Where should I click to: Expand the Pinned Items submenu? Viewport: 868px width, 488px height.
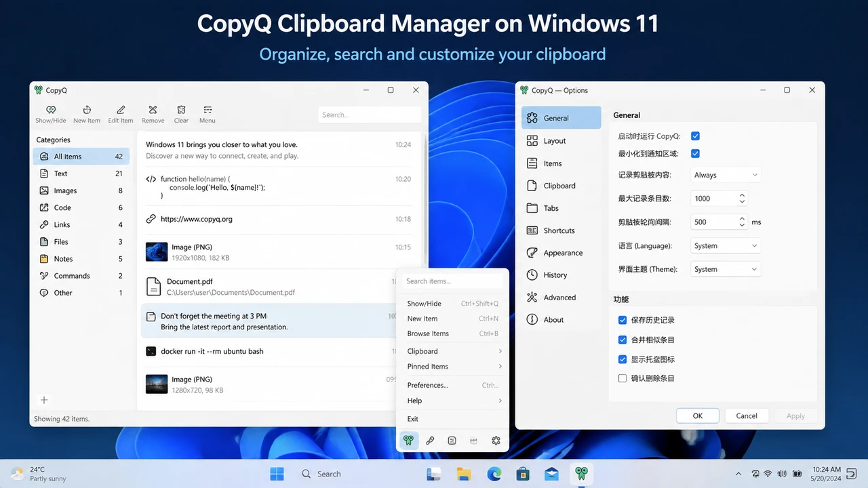pos(454,367)
